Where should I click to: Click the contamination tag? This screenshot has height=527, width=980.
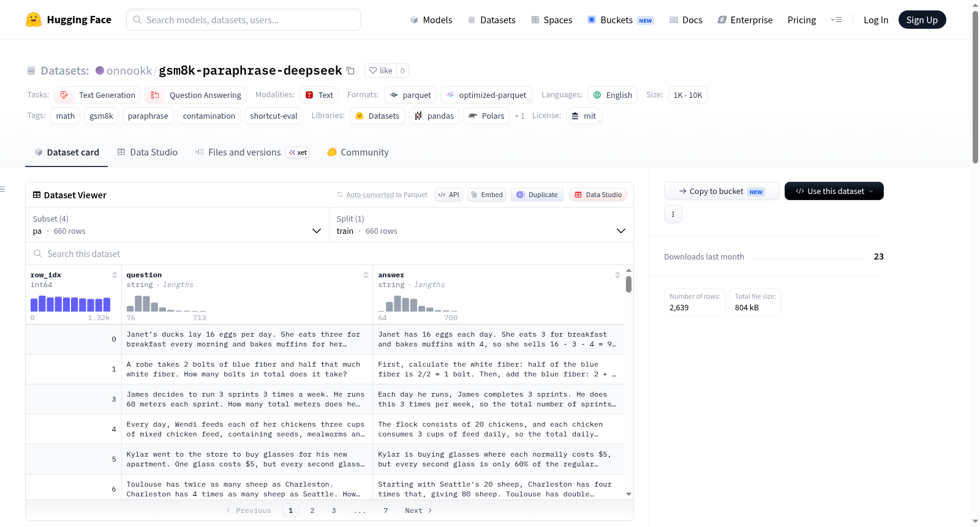point(209,116)
